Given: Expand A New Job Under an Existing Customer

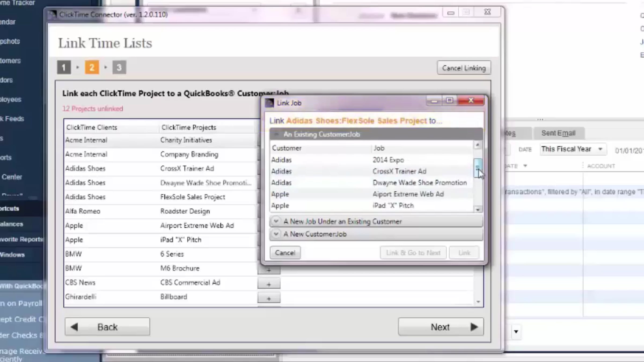Looking at the screenshot, I should point(276,221).
